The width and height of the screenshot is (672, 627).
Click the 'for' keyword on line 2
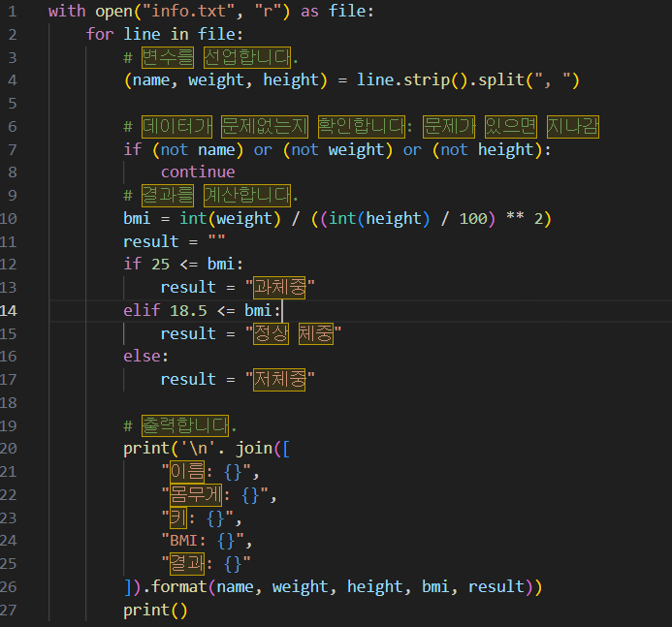pyautogui.click(x=100, y=34)
